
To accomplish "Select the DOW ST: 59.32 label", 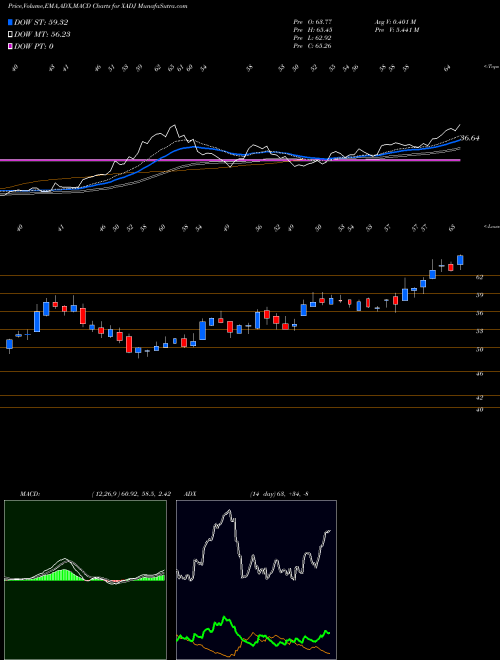I will 41,23.
